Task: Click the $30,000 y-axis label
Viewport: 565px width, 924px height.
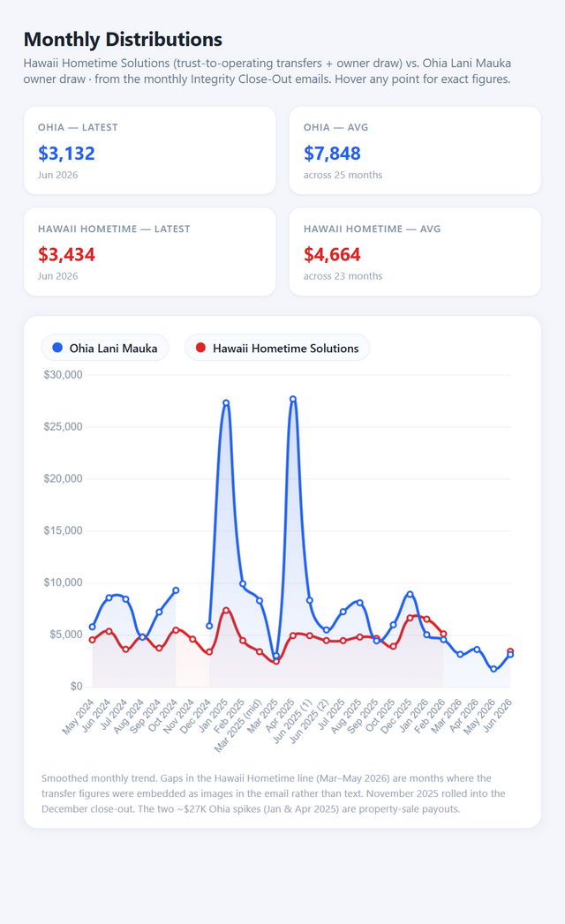Action: point(63,375)
